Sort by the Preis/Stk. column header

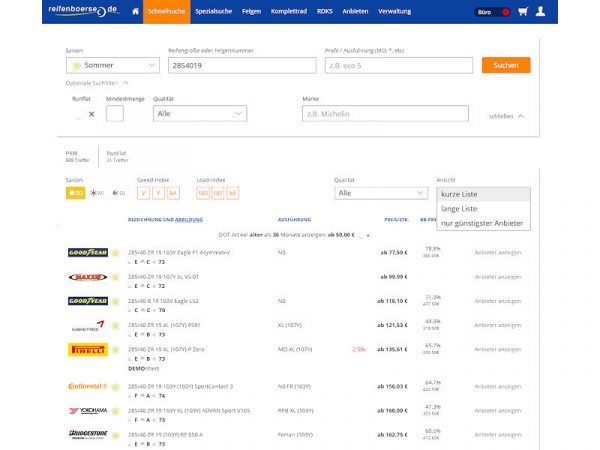pyautogui.click(x=396, y=220)
